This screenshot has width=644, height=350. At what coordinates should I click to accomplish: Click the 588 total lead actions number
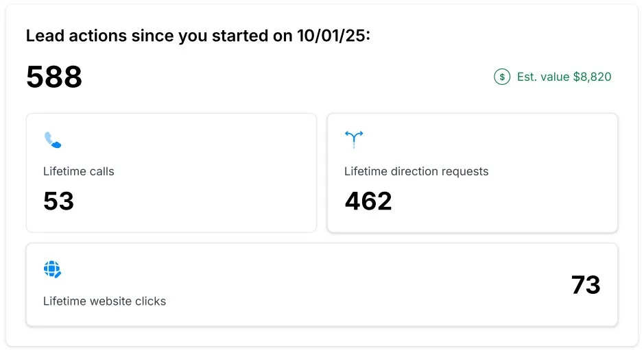pyautogui.click(x=54, y=77)
